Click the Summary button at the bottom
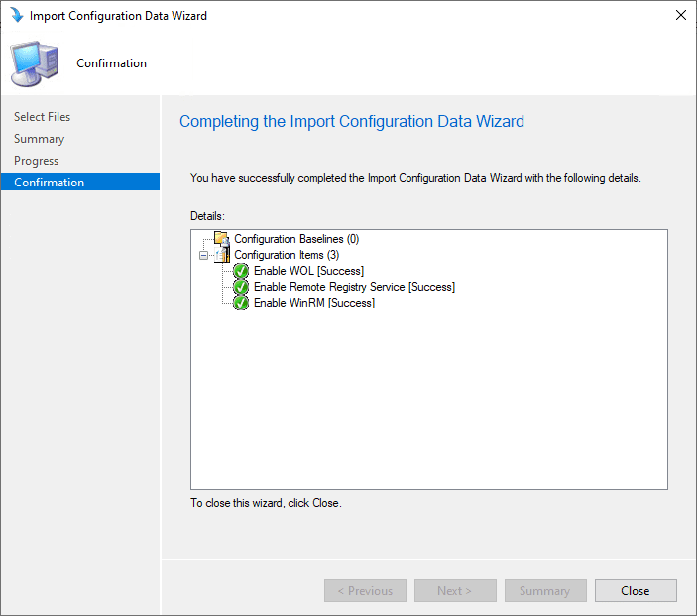This screenshot has height=616, width=697. coord(544,591)
